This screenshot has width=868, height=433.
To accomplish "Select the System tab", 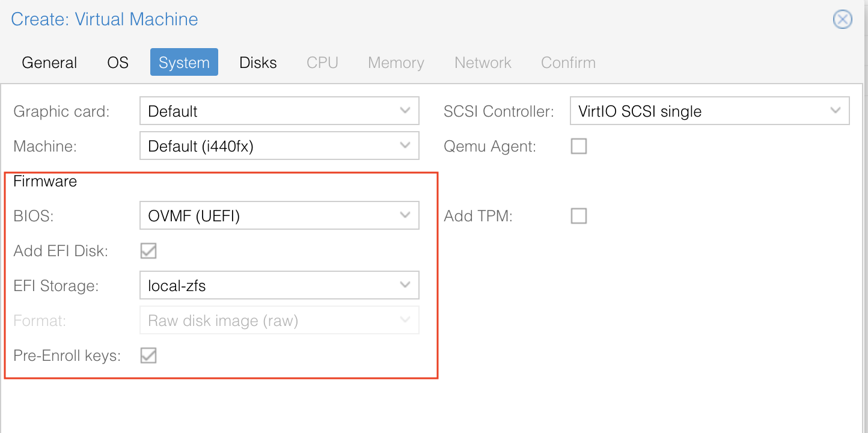I will tap(184, 63).
